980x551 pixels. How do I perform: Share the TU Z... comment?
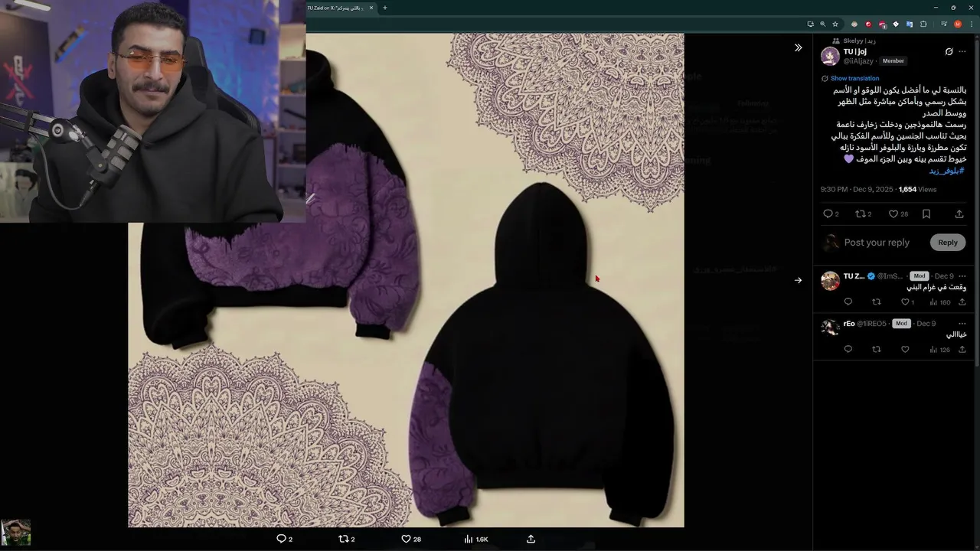click(x=962, y=302)
